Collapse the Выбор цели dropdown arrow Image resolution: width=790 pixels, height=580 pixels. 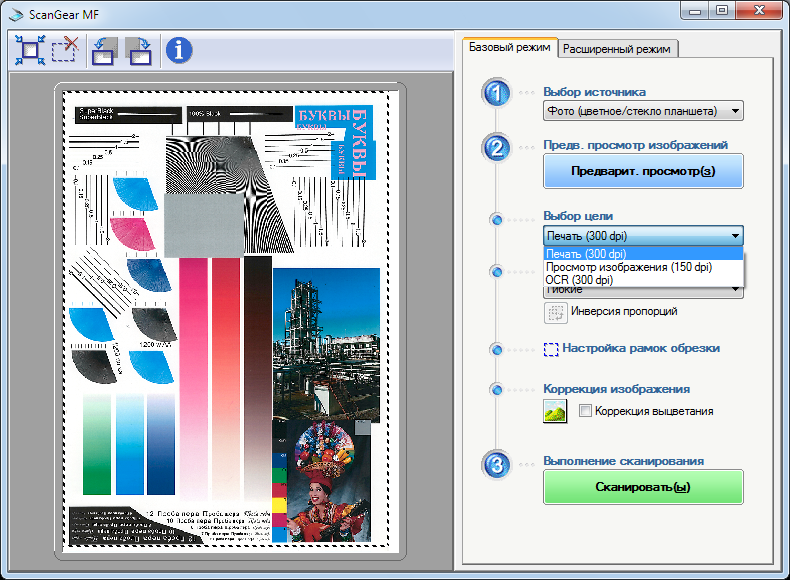(x=736, y=236)
